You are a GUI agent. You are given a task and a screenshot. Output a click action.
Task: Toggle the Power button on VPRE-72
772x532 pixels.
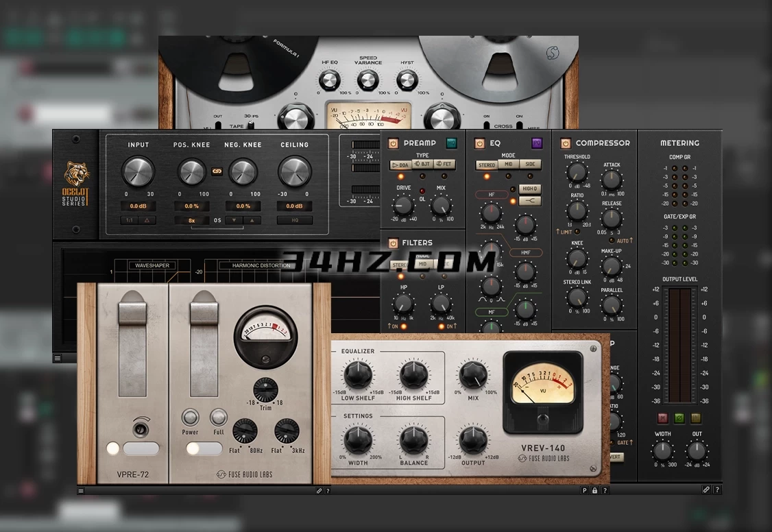[x=190, y=418]
